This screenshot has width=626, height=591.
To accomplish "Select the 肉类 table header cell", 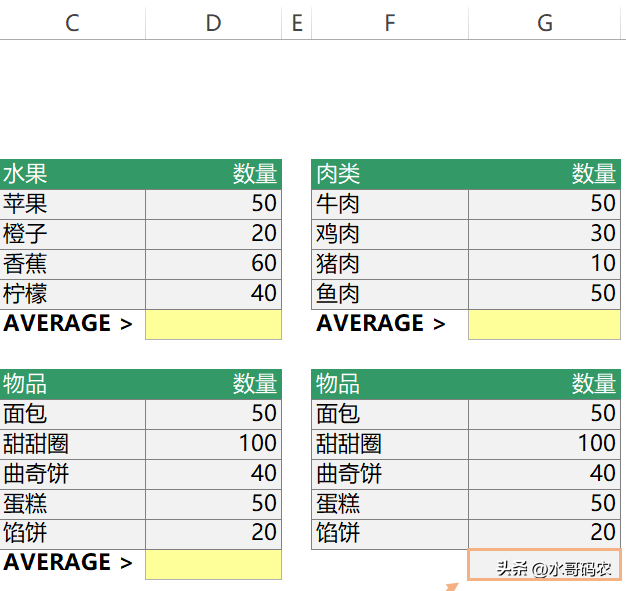I will click(390, 174).
